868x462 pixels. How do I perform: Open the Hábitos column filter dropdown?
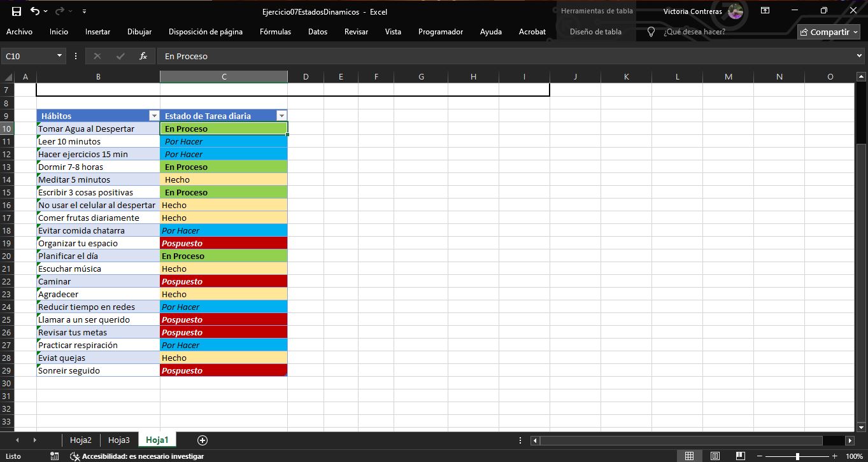153,116
